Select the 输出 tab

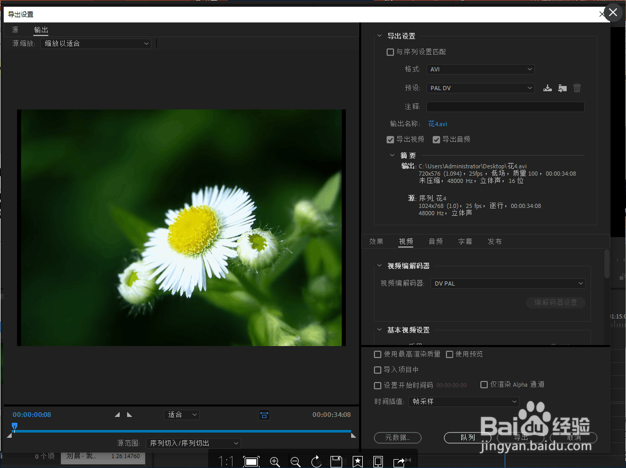pyautogui.click(x=41, y=30)
